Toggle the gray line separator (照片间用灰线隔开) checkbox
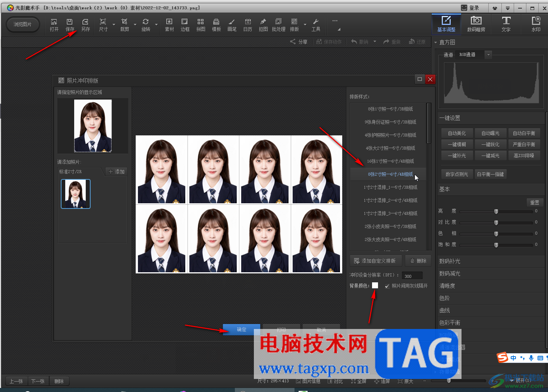This screenshot has height=392, width=548. (387, 286)
